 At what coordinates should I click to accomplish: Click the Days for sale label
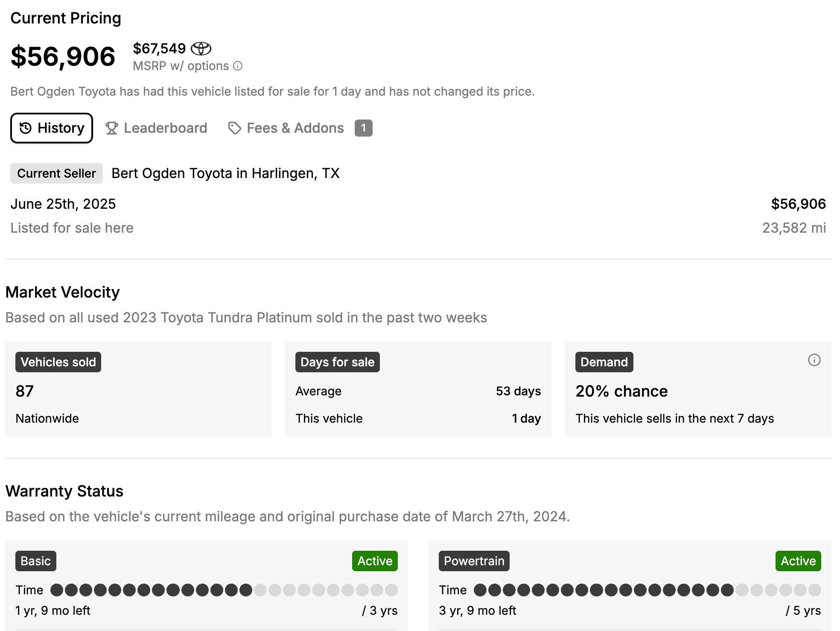click(x=337, y=362)
